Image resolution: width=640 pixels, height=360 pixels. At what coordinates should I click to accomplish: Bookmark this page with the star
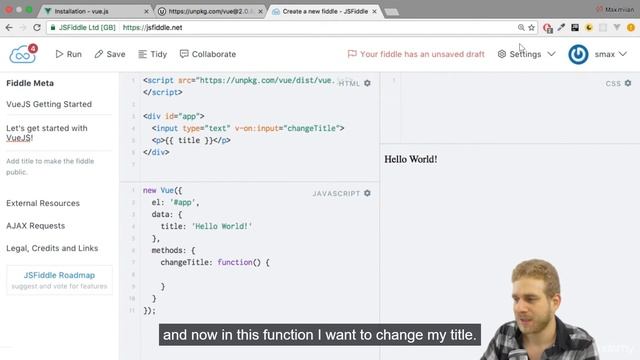tap(531, 27)
